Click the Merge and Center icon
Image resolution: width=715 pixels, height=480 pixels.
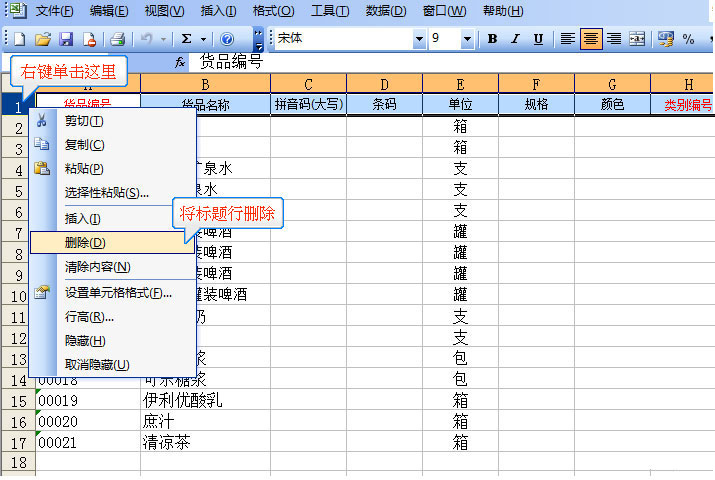click(x=637, y=39)
